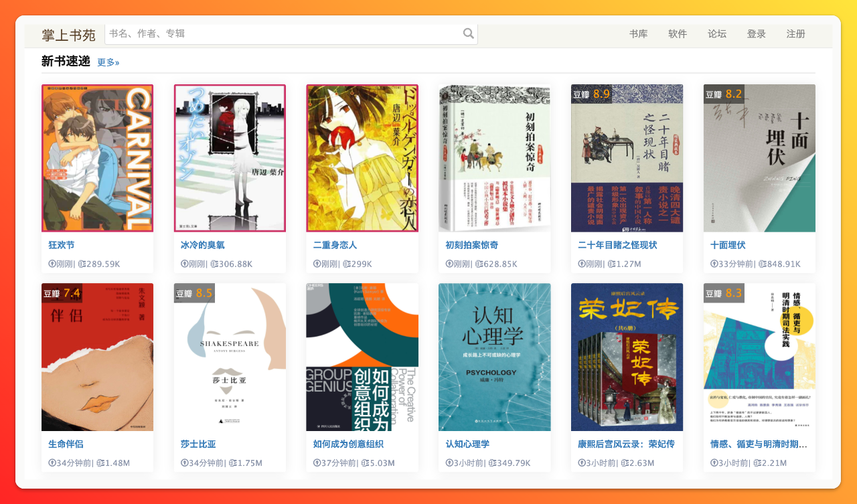The height and width of the screenshot is (504, 857).
Task: Click the search magnifier icon
Action: 469,33
